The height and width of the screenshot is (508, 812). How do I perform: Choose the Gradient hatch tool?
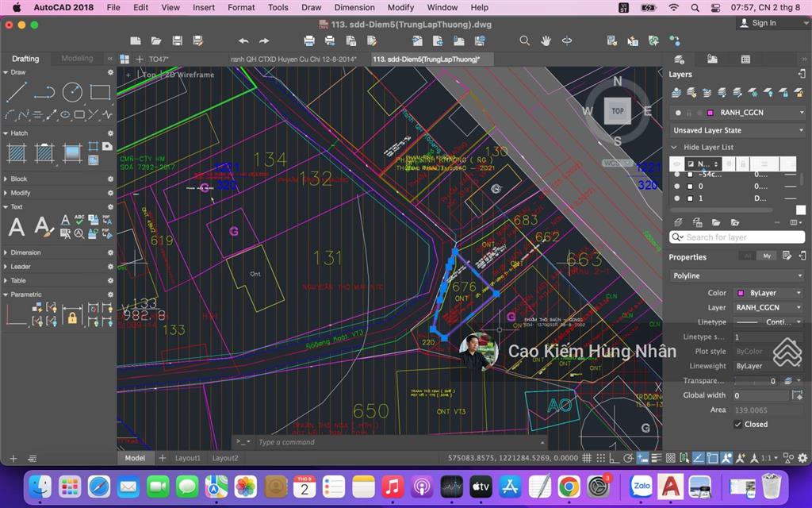(72, 153)
